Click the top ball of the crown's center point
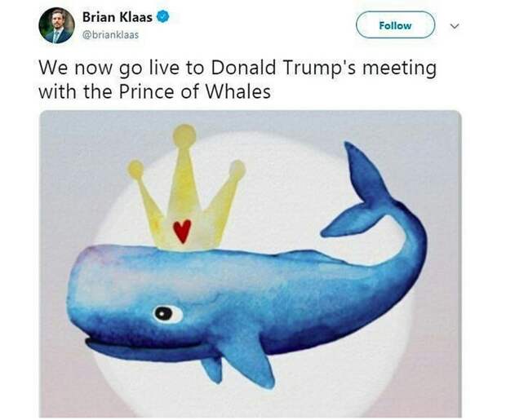 184,135
